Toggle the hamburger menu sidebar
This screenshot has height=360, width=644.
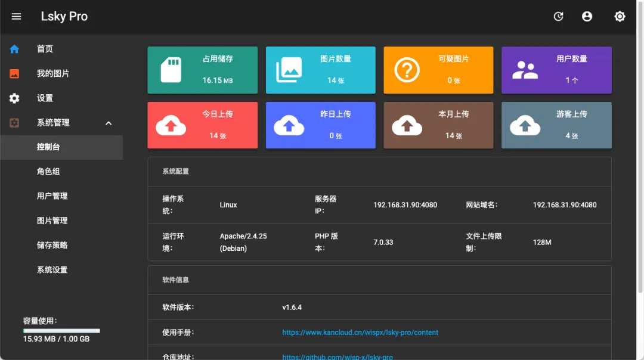[x=16, y=17]
